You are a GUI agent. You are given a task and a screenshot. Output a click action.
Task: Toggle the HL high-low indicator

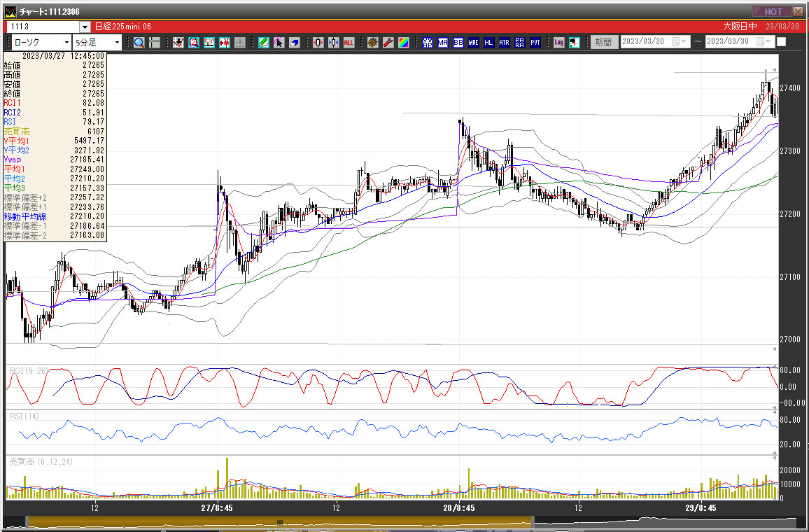[x=488, y=42]
